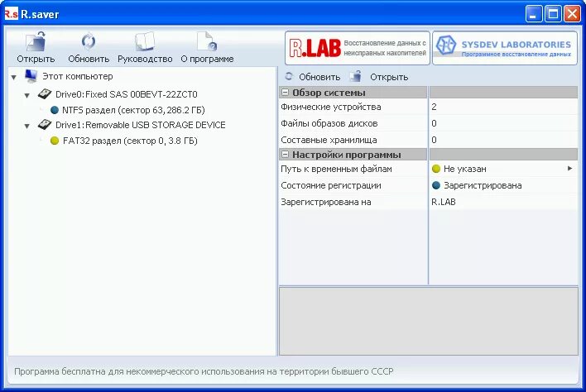The width and height of the screenshot is (586, 392).
Task: Click the open-lock icon beside right-panel Открыть
Action: [x=355, y=76]
